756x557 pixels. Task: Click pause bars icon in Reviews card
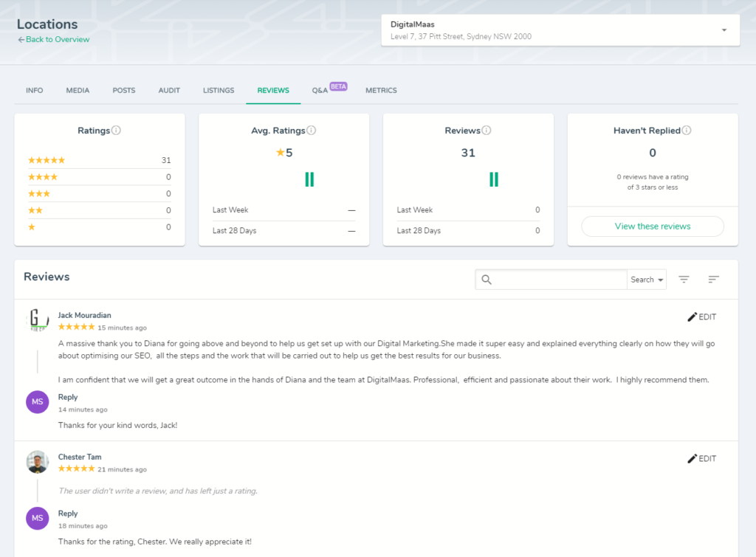click(494, 179)
